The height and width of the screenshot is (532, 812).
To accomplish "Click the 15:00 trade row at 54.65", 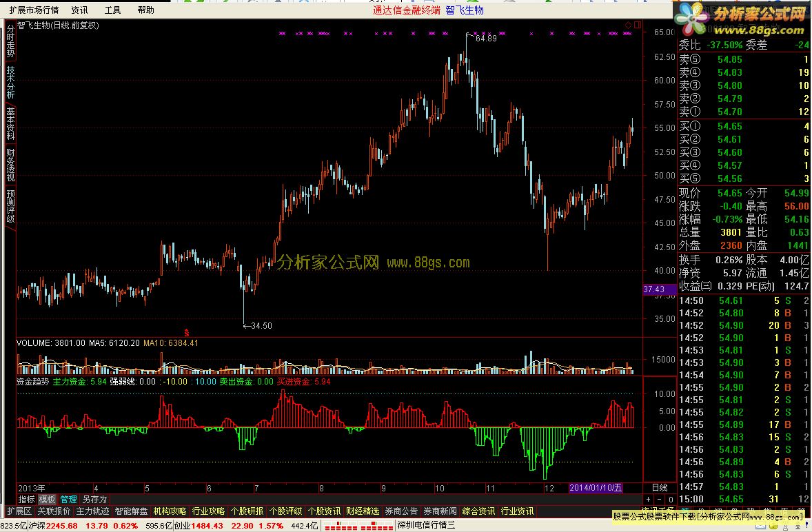I will tap(744, 500).
